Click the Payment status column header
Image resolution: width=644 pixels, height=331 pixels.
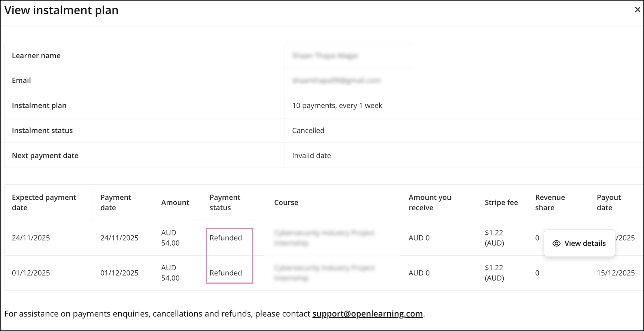[x=225, y=202]
